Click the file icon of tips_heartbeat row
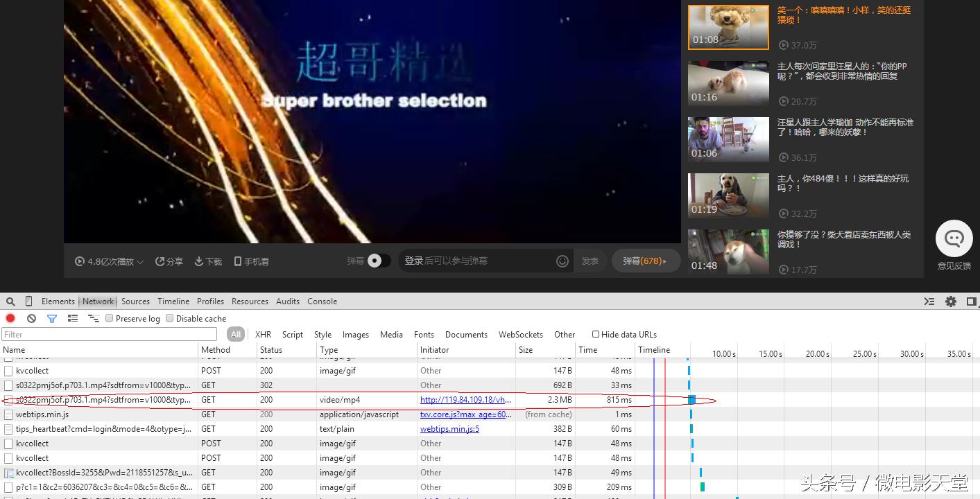 pyautogui.click(x=8, y=429)
